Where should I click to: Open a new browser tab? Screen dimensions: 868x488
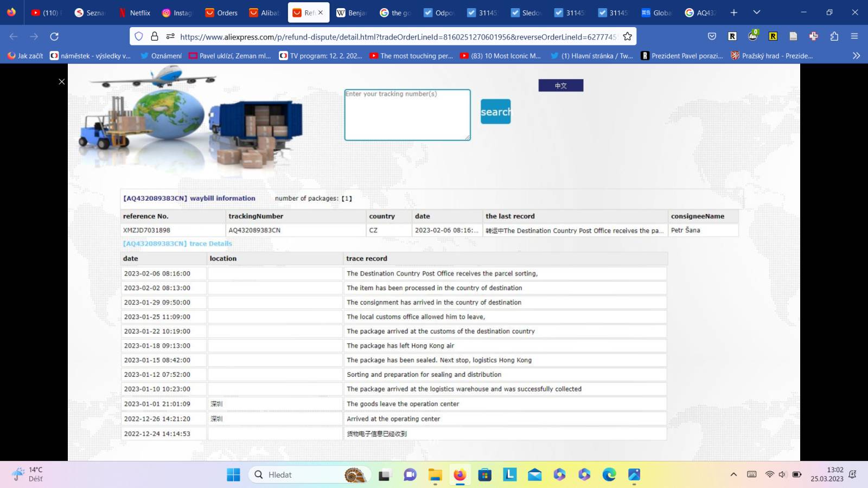click(x=733, y=12)
